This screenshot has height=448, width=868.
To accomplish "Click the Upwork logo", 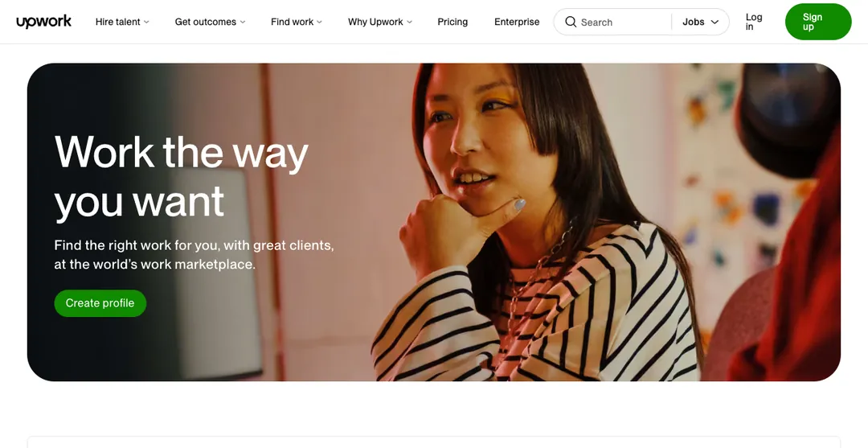I will 43,22.
